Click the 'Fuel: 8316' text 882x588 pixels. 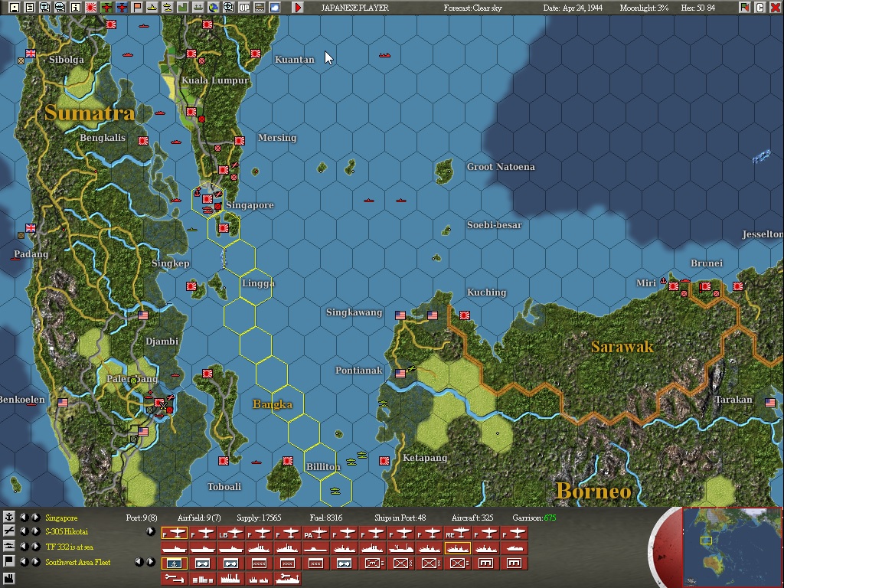[325, 518]
